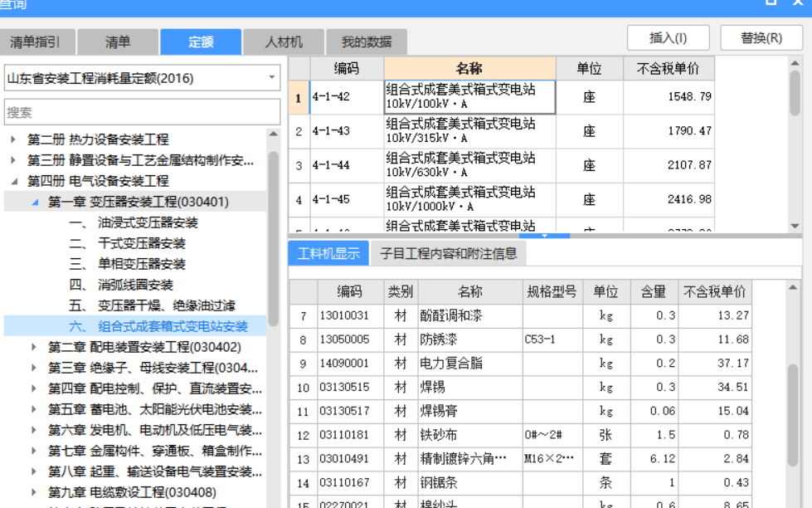Image resolution: width=812 pixels, height=508 pixels.
Task: Select 一、油浸式变压器安装 tree item
Action: click(134, 222)
